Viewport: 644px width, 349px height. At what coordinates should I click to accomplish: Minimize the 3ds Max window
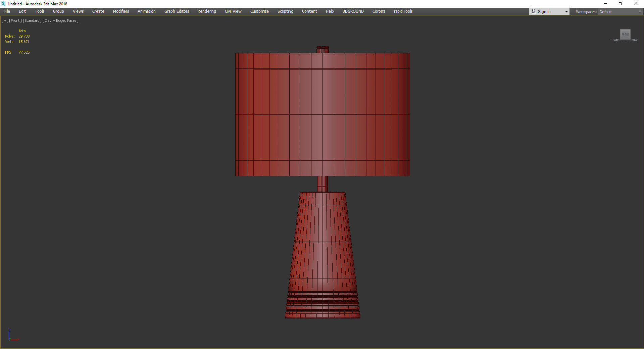pyautogui.click(x=605, y=4)
